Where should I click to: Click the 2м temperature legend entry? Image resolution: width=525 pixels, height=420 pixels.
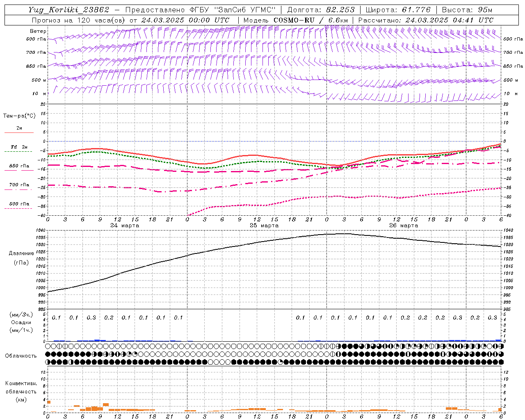coord(19,128)
